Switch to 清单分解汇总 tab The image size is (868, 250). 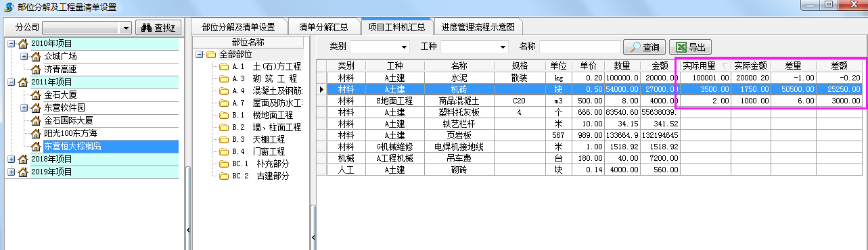tap(323, 28)
